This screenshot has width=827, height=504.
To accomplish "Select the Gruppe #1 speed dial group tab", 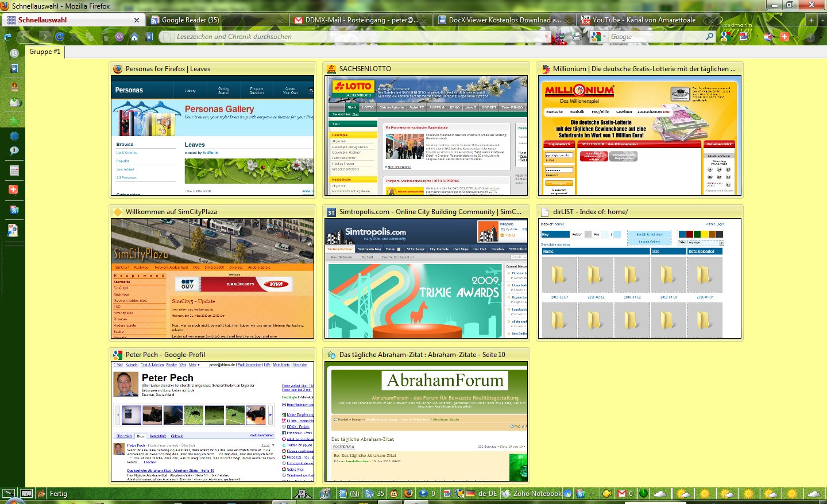I will 45,52.
